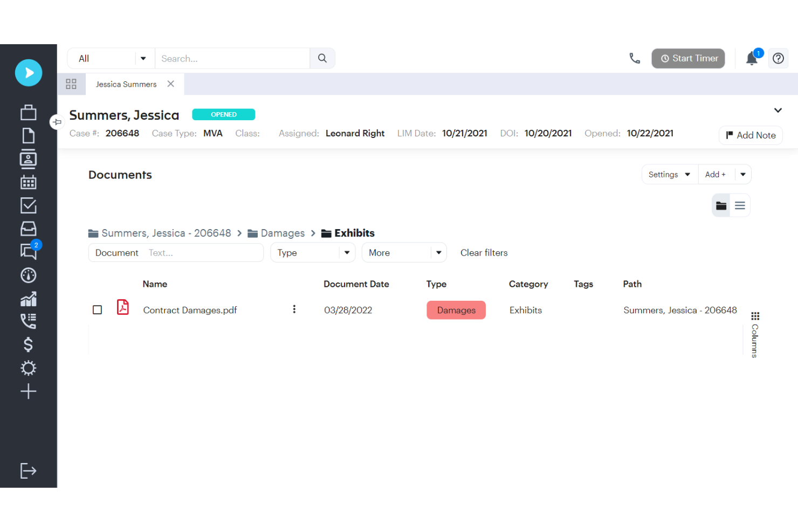Click the logout arrow icon at the sidebar bottom

[x=29, y=471]
